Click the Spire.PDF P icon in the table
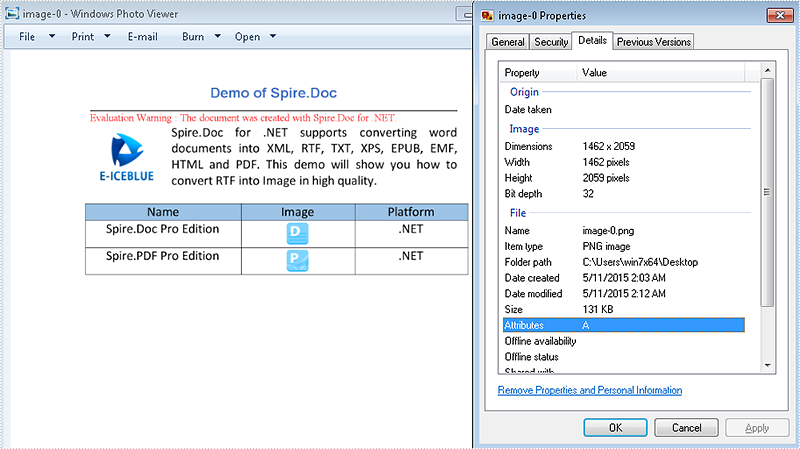Image resolution: width=800 pixels, height=449 pixels. click(x=297, y=260)
